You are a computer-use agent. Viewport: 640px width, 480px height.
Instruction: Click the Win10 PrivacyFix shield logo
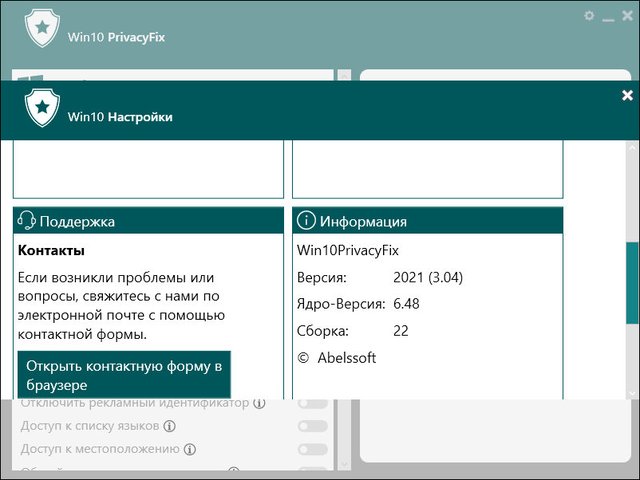click(x=41, y=27)
